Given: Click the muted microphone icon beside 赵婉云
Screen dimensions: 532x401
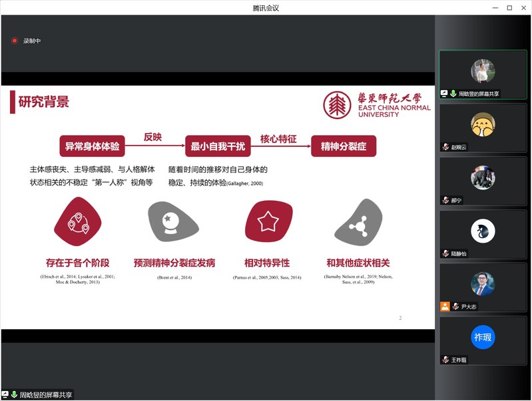Looking at the screenshot, I should point(445,147).
